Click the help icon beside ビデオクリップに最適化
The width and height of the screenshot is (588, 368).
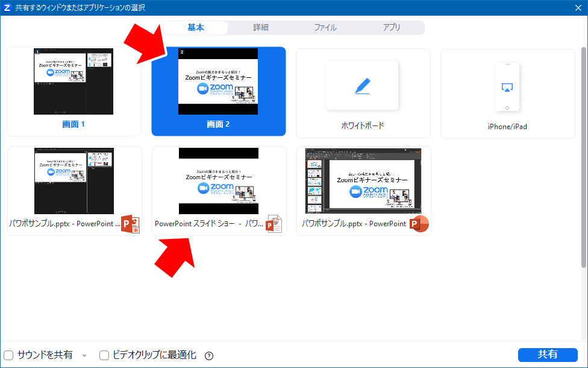(209, 355)
